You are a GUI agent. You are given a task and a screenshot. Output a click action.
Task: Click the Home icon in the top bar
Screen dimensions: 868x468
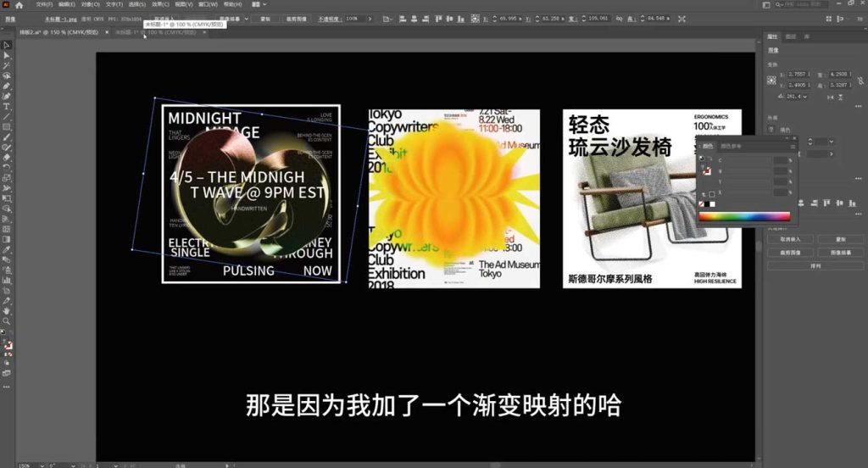(x=19, y=4)
